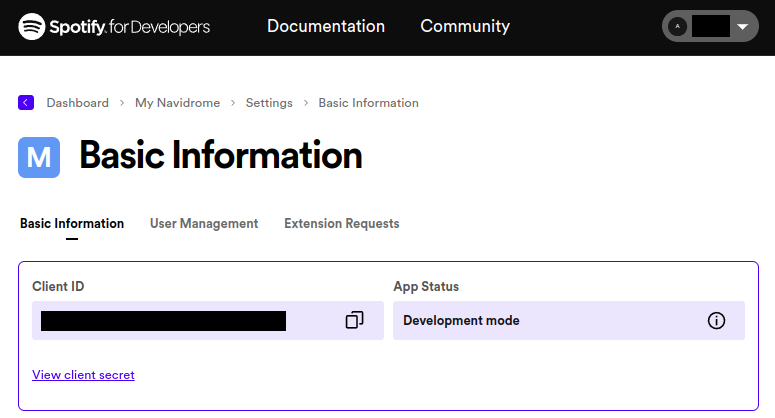Click the Development mode status field
775x418 pixels.
pyautogui.click(x=540, y=321)
